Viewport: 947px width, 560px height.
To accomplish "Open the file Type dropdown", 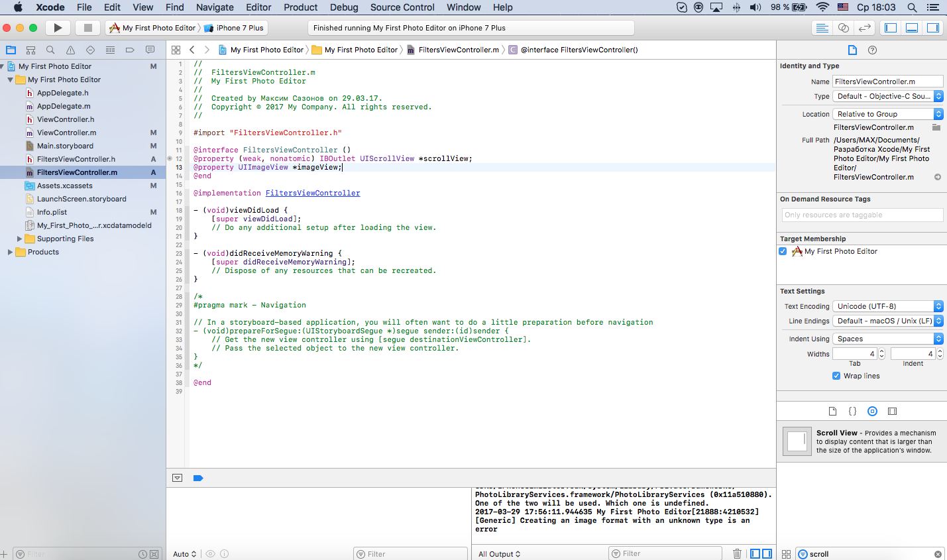I will (x=888, y=96).
